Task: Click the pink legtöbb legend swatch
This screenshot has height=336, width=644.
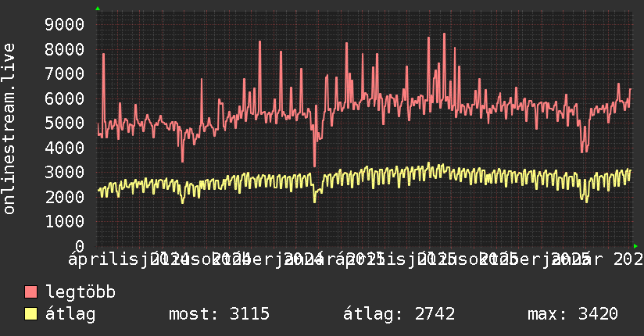Action: pyautogui.click(x=30, y=292)
